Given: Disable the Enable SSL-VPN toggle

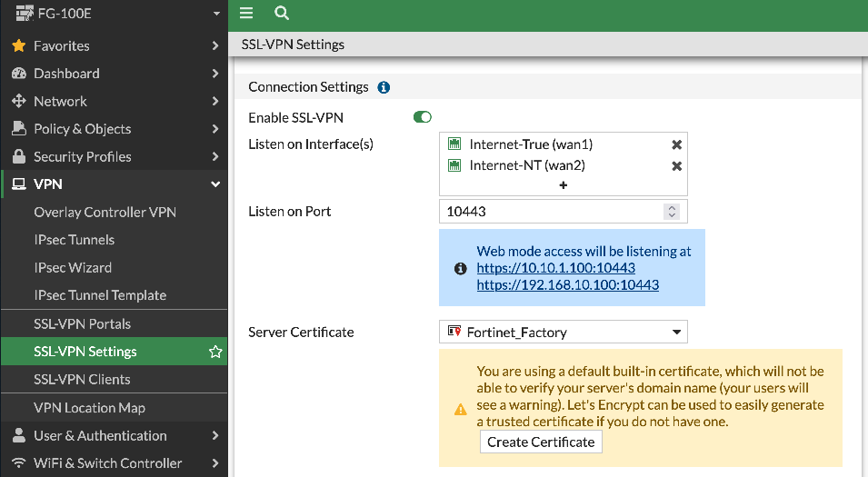Looking at the screenshot, I should [x=422, y=117].
